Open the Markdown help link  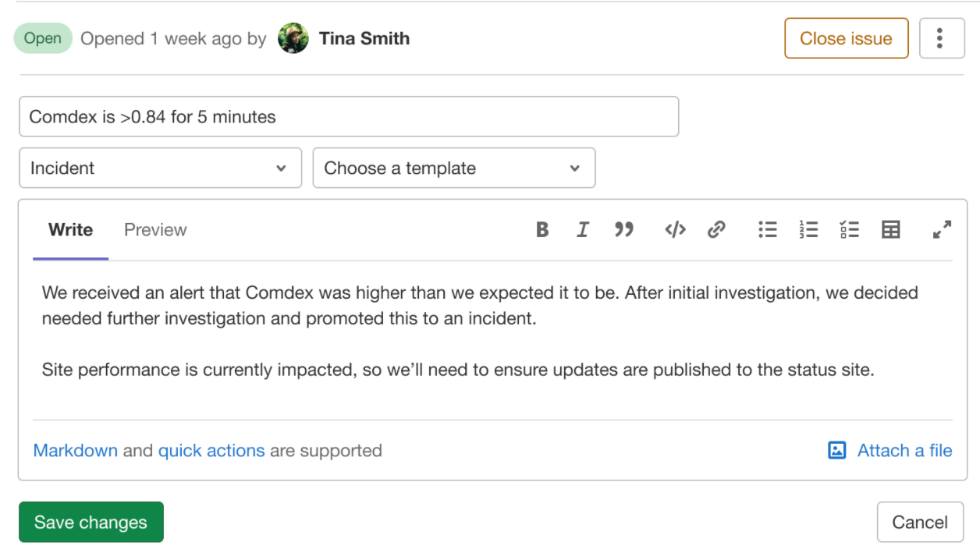coord(75,450)
